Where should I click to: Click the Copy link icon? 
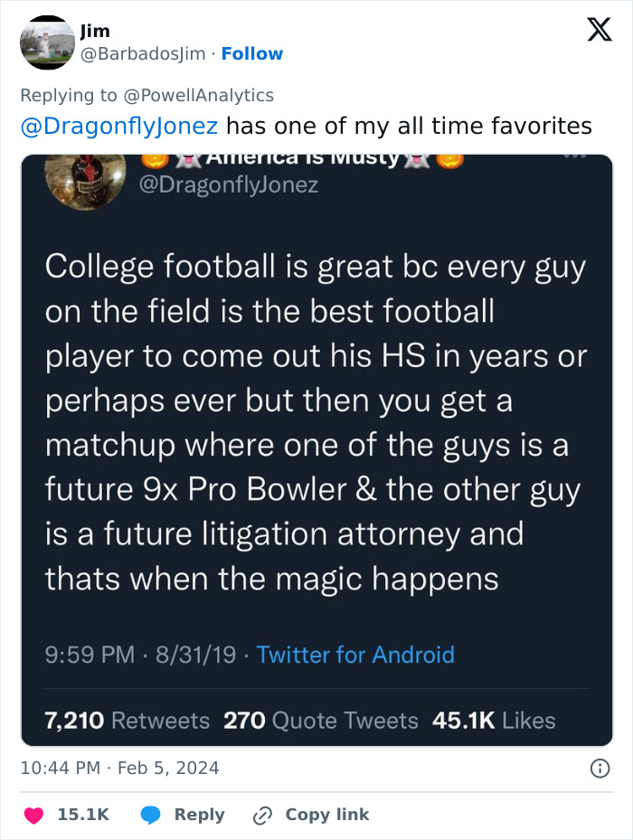(265, 815)
